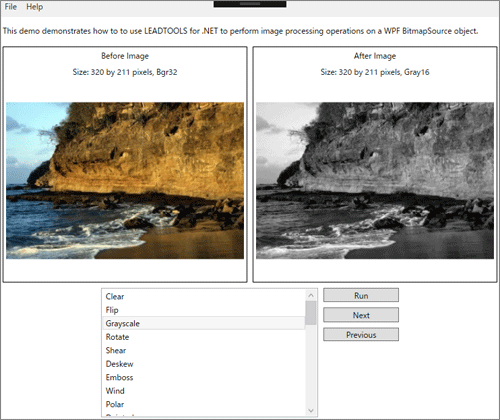The width and height of the screenshot is (500, 420).
Task: Select Shear in the operations list
Action: [x=203, y=350]
